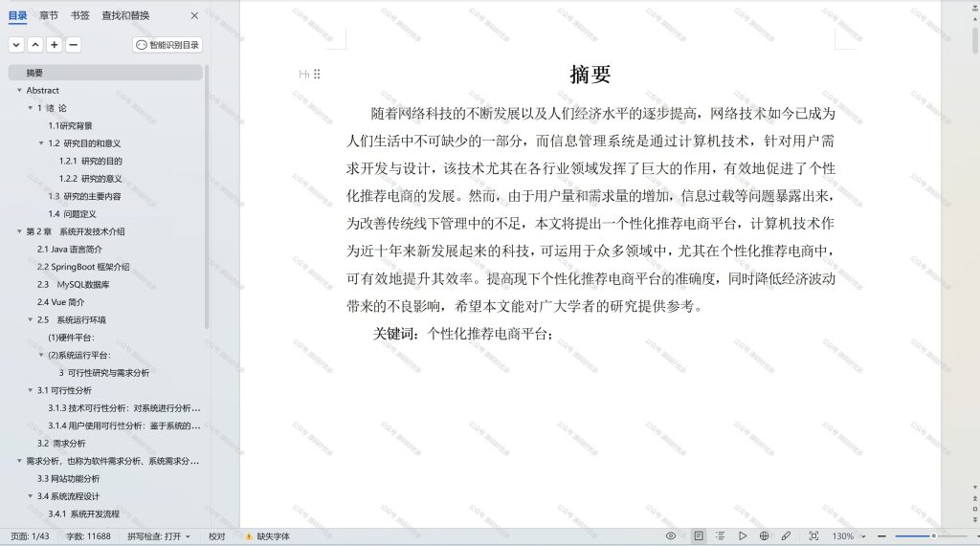Collapse the Abstract outline node
This screenshot has height=546, width=980.
[x=19, y=91]
